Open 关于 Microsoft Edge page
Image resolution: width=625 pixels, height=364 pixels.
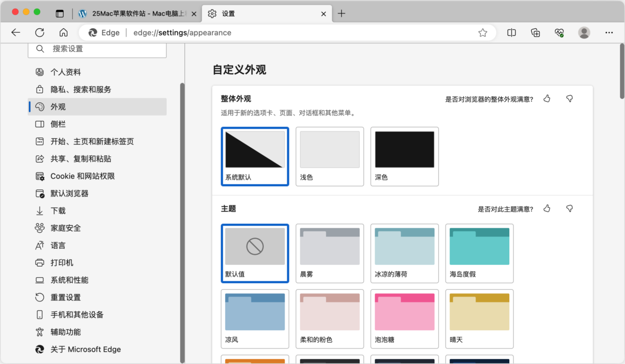(x=97, y=349)
